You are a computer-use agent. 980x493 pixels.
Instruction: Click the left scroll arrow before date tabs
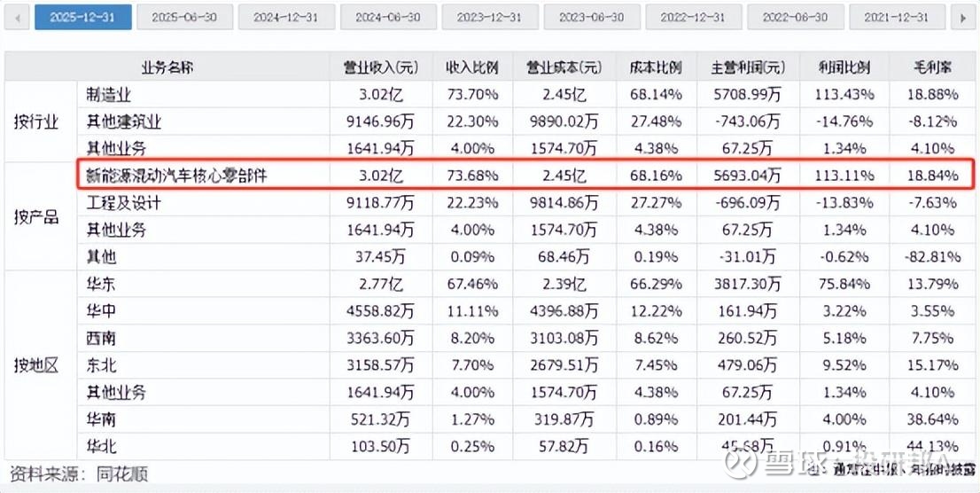coord(17,17)
